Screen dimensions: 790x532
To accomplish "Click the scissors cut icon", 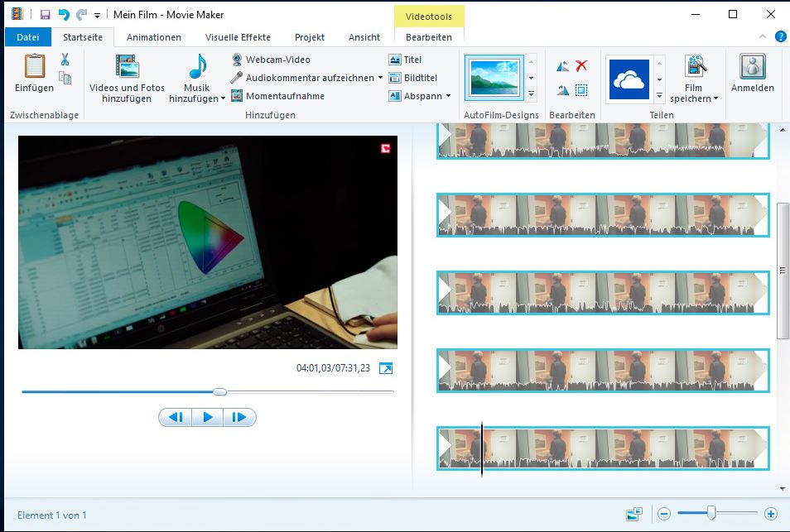I will (65, 60).
